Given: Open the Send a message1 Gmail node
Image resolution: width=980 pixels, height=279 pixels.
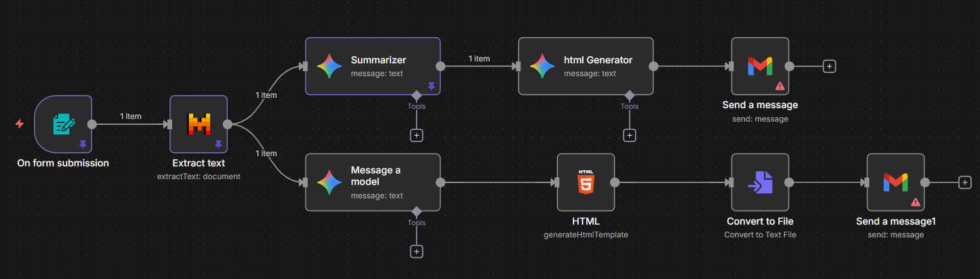Looking at the screenshot, I should tap(896, 182).
